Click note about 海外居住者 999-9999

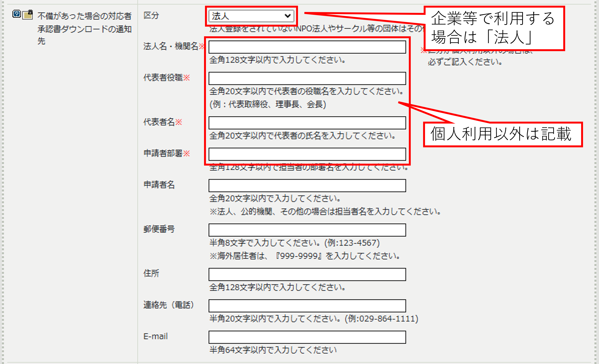[305, 256]
